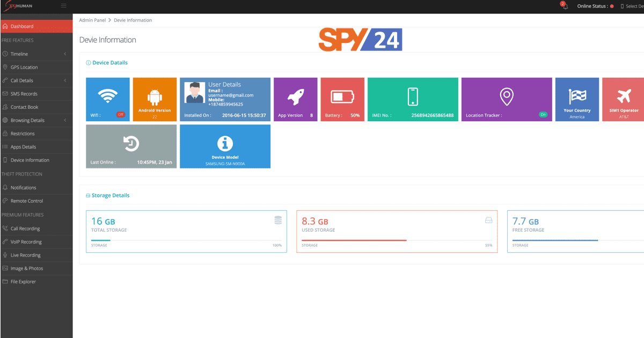This screenshot has width=644, height=338.
Task: Click the drive icon in Used Storage card
Action: 488,220
